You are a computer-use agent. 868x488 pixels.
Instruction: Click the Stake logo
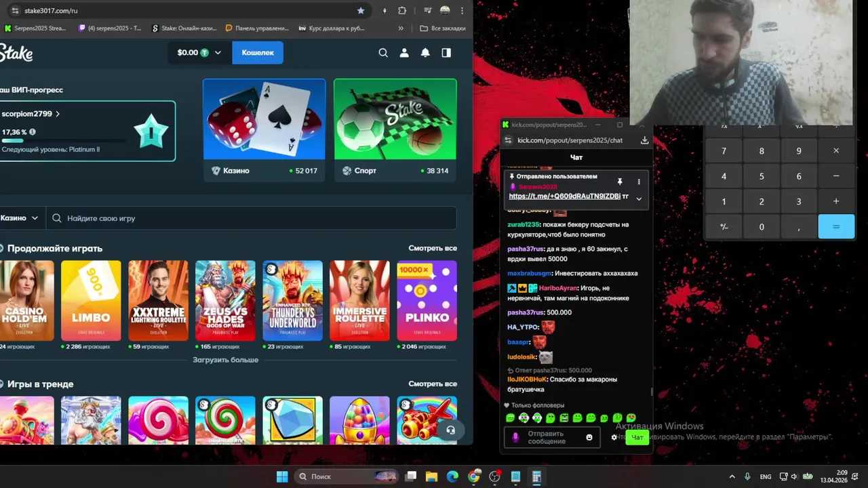[x=16, y=53]
